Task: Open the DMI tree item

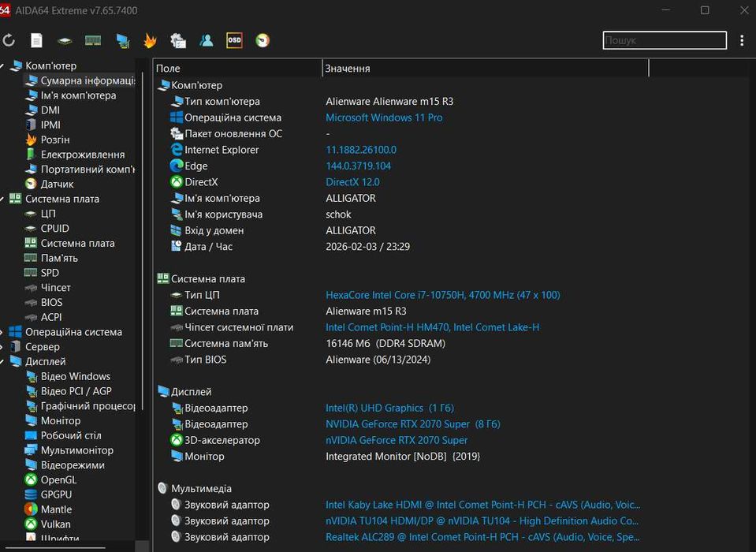Action: click(x=43, y=110)
